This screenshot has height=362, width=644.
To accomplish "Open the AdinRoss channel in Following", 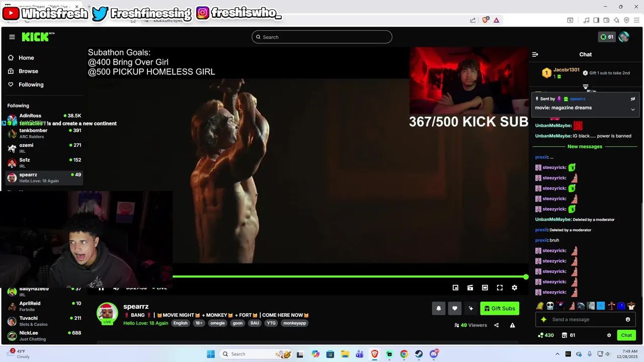I will [44, 119].
